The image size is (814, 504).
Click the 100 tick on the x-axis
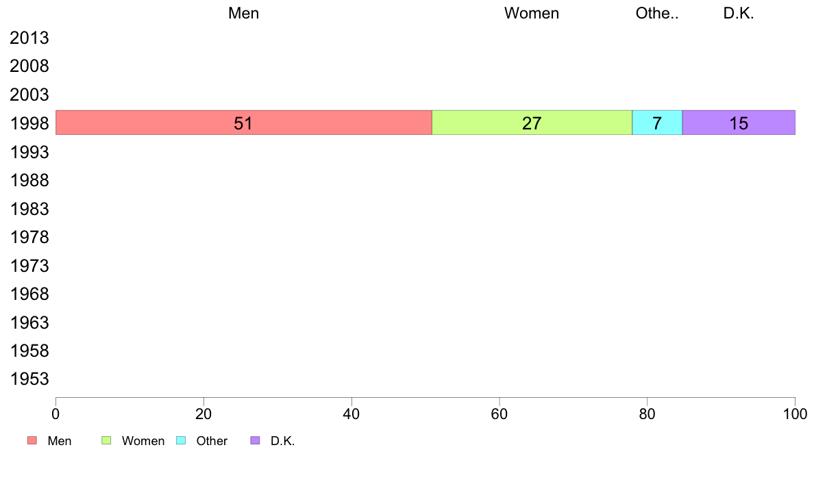[795, 414]
